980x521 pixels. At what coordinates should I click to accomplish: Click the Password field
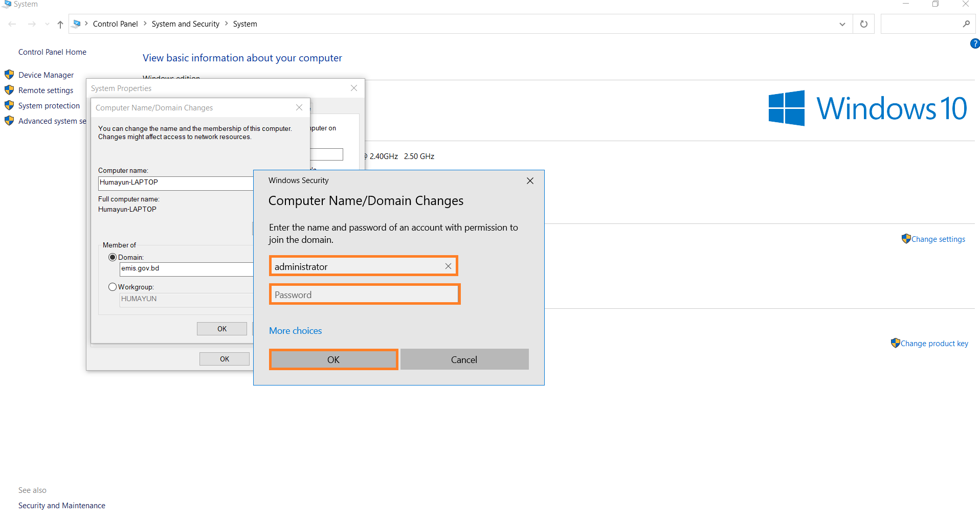click(365, 295)
